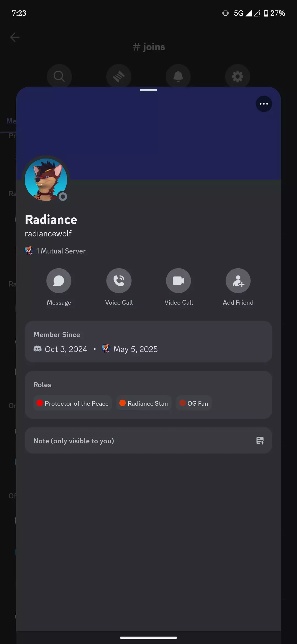Tap the Note only visible to you field

click(148, 441)
